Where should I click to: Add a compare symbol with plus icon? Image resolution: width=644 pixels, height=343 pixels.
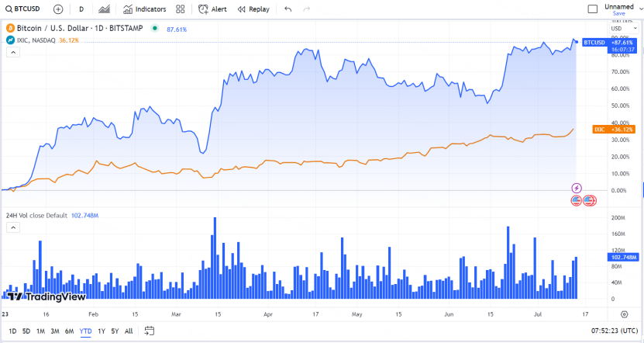click(58, 9)
